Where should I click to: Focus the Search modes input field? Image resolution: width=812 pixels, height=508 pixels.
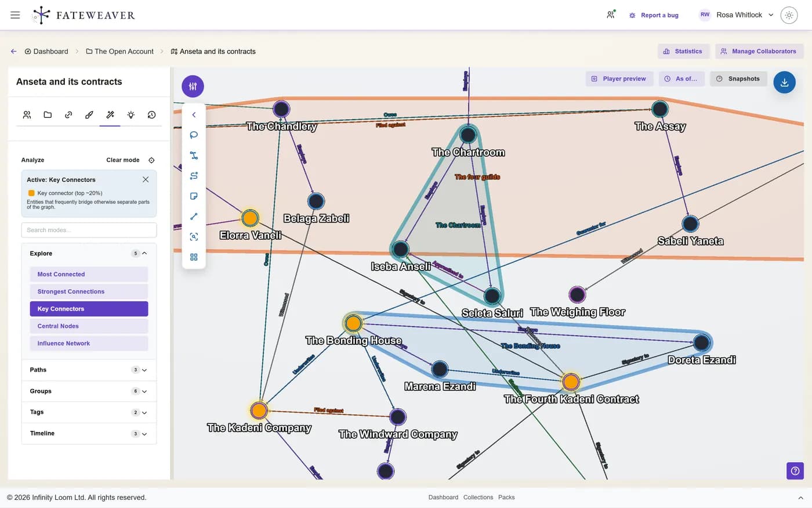[x=89, y=230]
